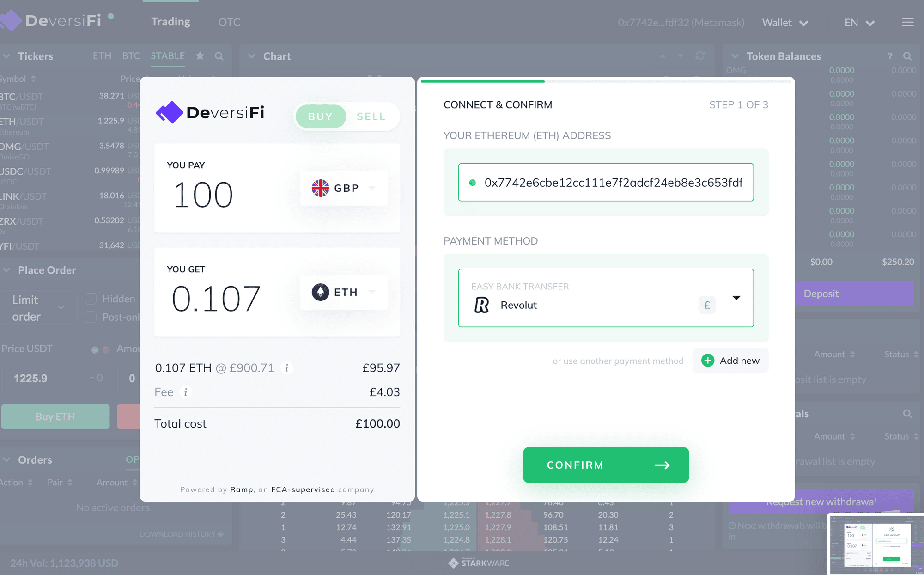
Task: Sort tickers by Symbol arrows
Action: pyautogui.click(x=33, y=79)
